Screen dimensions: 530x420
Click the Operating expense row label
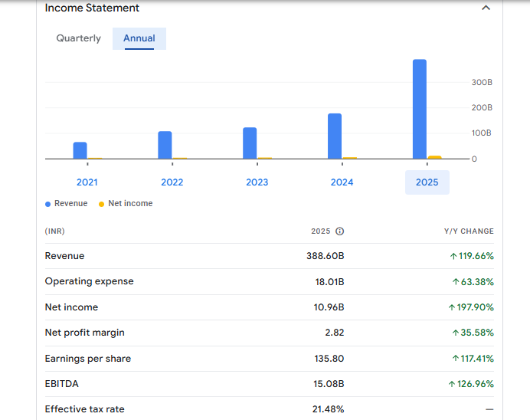point(89,281)
